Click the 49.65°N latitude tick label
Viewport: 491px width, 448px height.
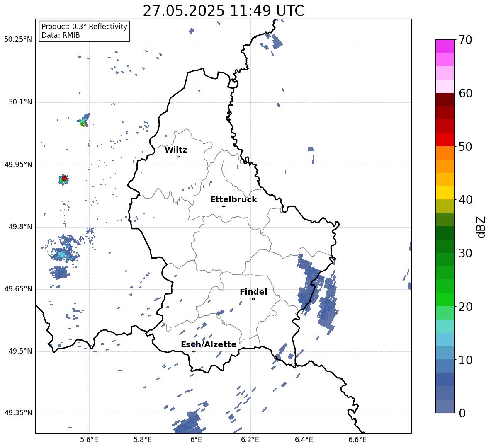click(18, 289)
